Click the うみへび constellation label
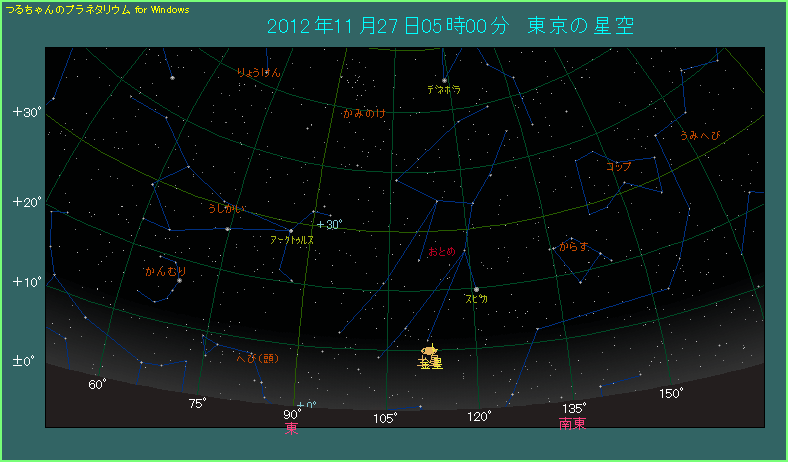The width and height of the screenshot is (788, 462). coord(699,135)
